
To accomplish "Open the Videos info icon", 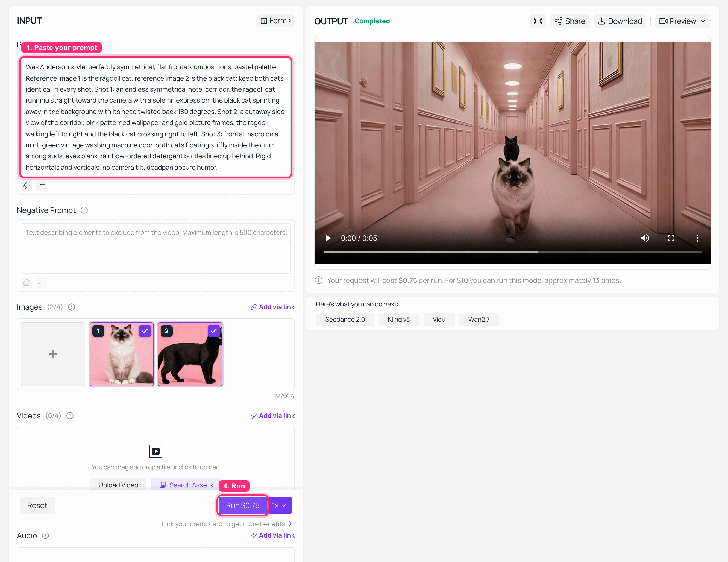I will tap(70, 416).
